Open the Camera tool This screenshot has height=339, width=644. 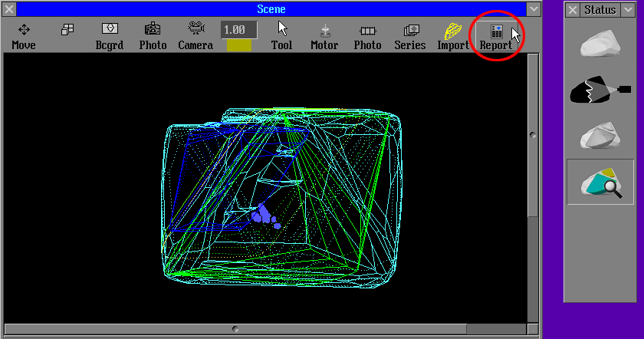195,35
